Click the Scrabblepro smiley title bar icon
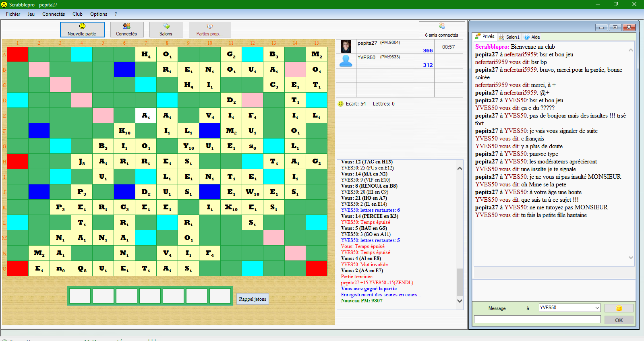 click(4, 4)
